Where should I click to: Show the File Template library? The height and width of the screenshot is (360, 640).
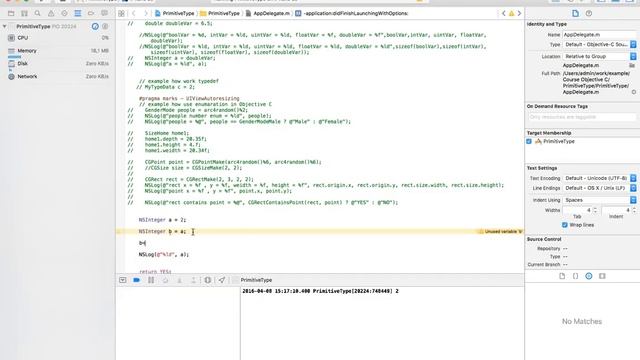pyautogui.click(x=562, y=276)
